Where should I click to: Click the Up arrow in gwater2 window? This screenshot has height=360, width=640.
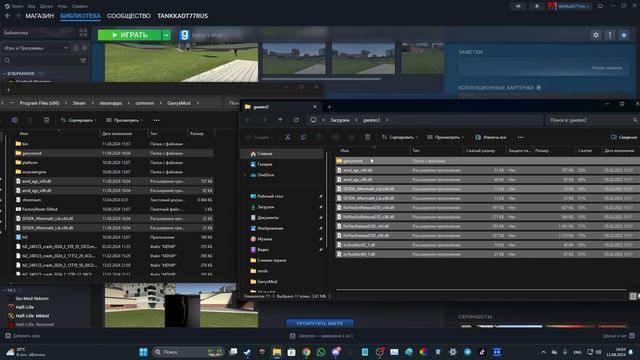point(280,120)
